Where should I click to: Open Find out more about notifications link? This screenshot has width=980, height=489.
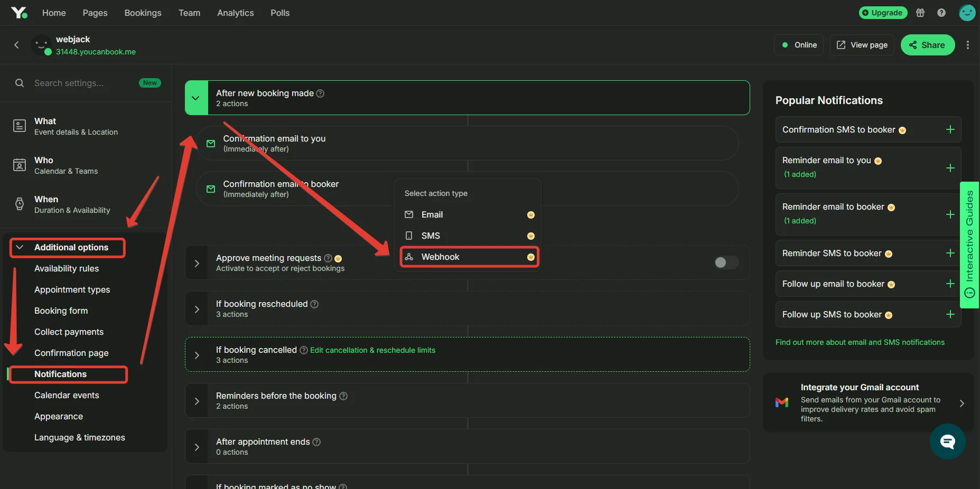pyautogui.click(x=860, y=342)
